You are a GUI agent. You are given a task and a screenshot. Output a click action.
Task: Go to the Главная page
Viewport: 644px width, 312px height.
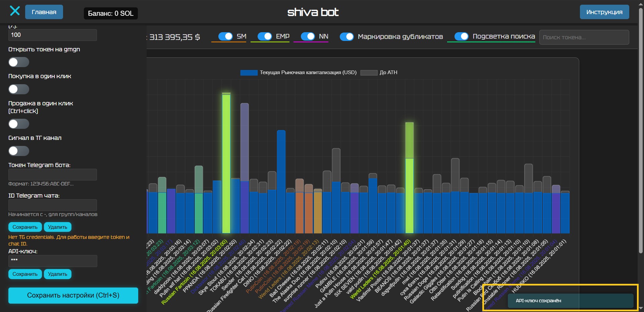(x=44, y=12)
